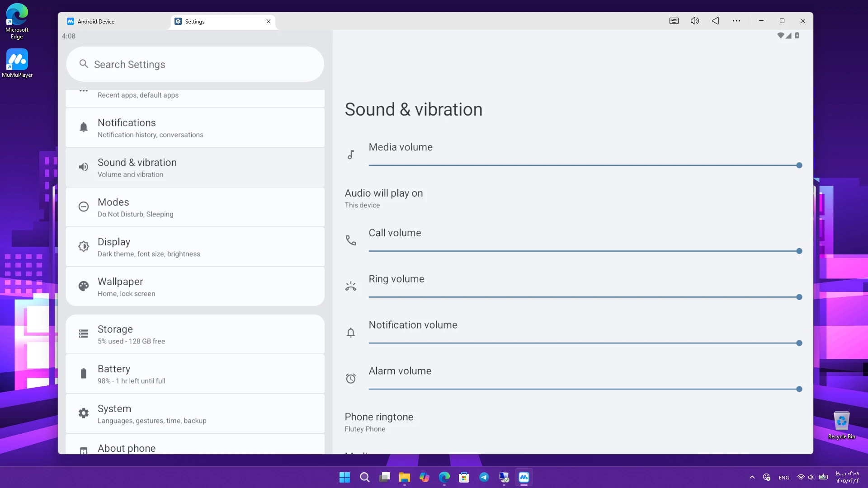Open MuMuPlayer desktop shortcut
The height and width of the screenshot is (488, 868).
[x=17, y=63]
